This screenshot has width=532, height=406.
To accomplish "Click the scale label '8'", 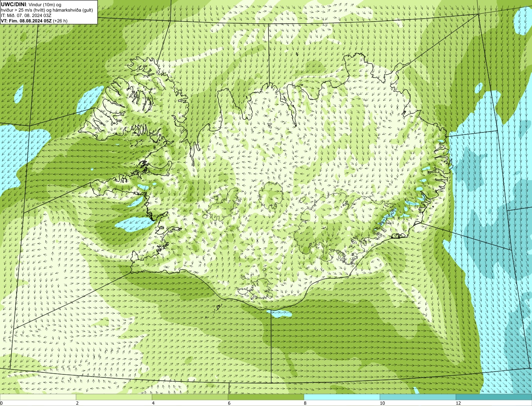I will 305,403.
